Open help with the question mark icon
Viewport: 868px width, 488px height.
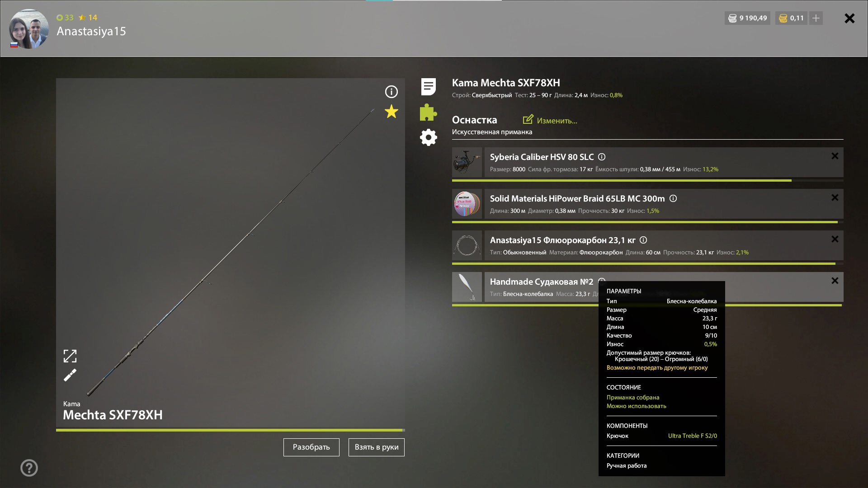(29, 468)
